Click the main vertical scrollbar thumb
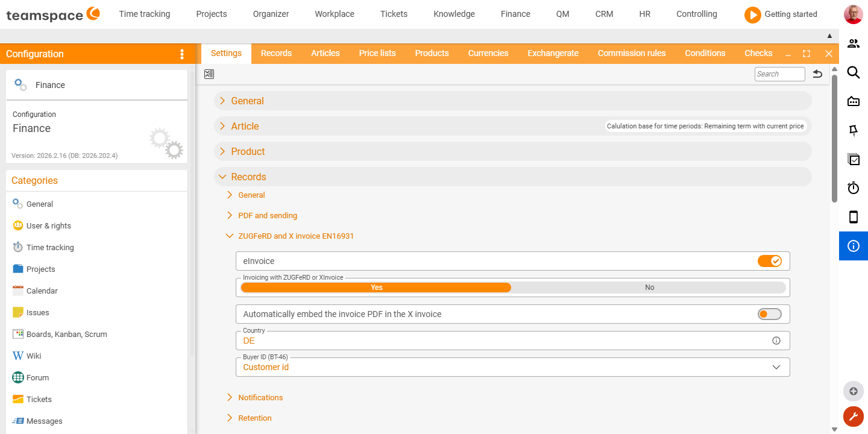This screenshot has height=434, width=868. [x=834, y=139]
